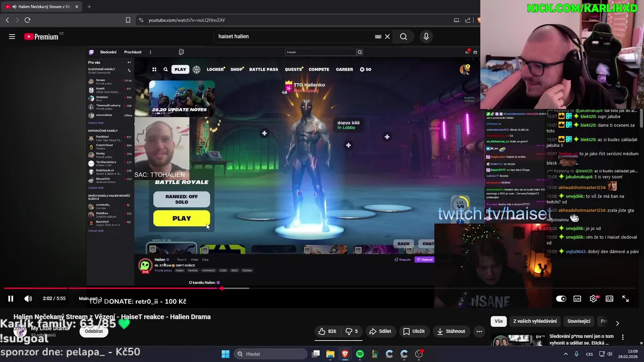Screen dimensions: 644x362
Task: Go back one page in browser
Action: point(8,20)
